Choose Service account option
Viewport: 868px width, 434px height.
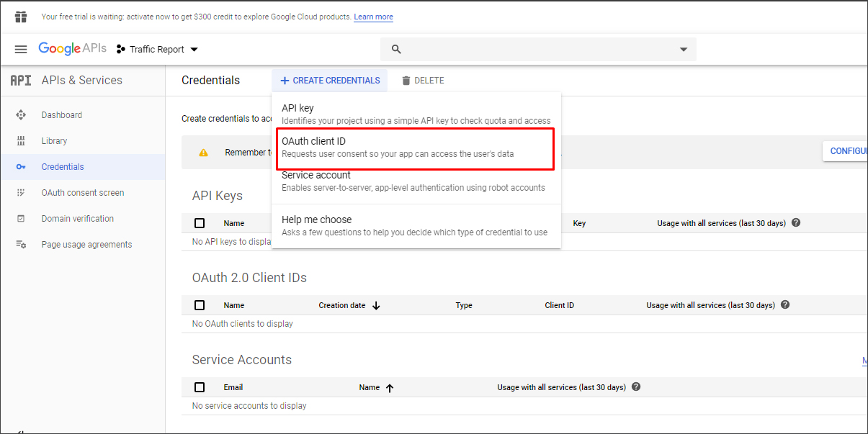(416, 181)
